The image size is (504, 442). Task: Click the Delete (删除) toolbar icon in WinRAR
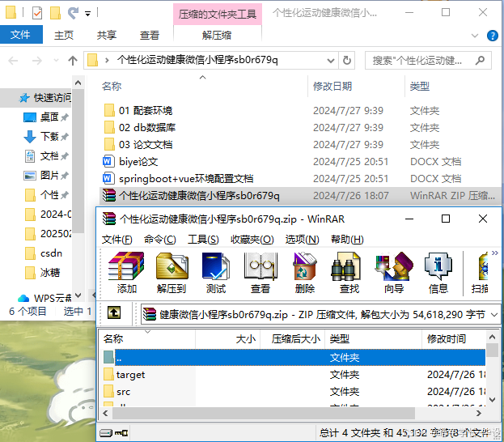305,273
